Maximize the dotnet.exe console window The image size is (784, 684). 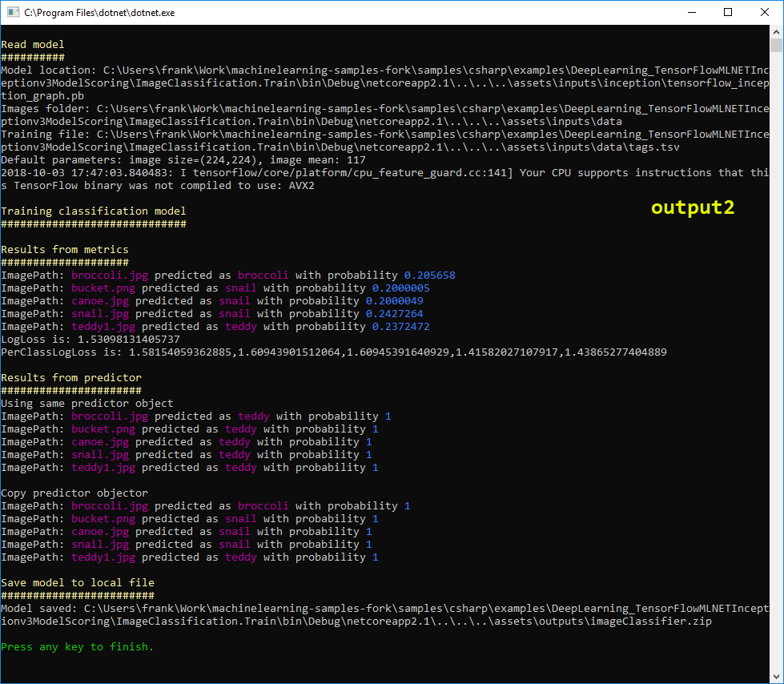[x=728, y=13]
